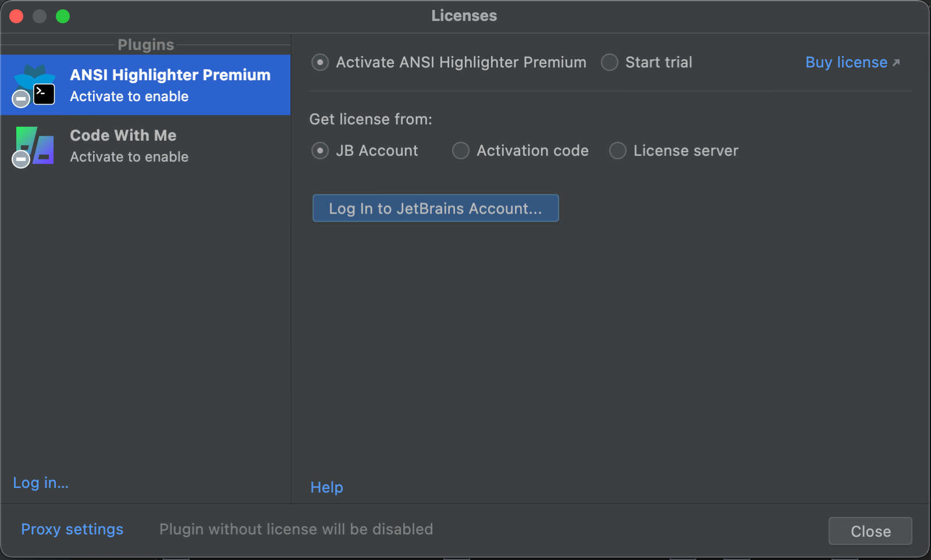Screen dimensions: 931x560
Task: Select JB Account as license source
Action: point(320,151)
